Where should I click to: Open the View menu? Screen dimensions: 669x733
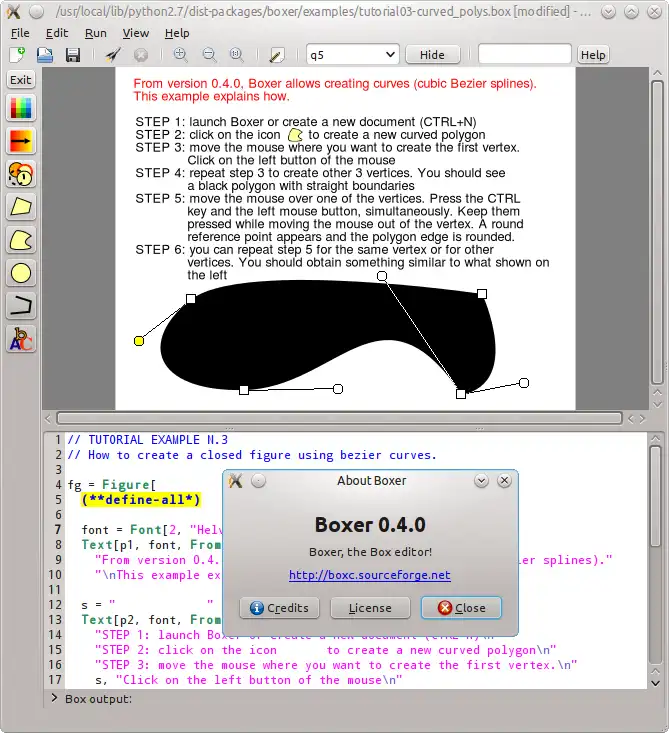(136, 33)
